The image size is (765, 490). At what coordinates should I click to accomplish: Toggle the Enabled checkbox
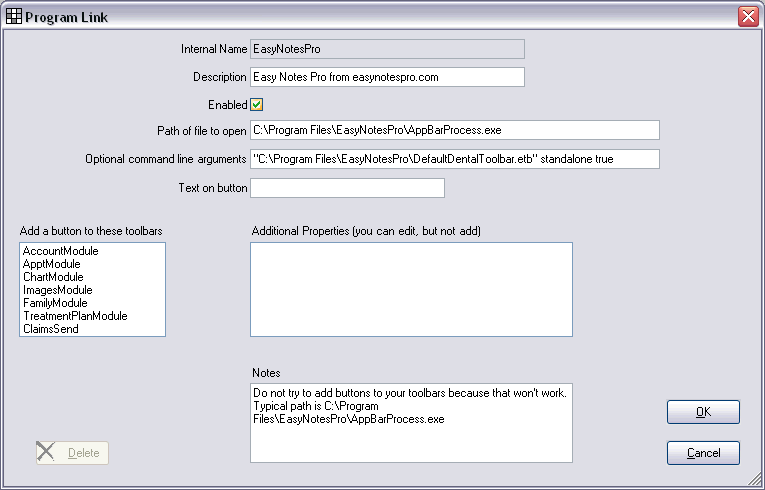257,104
